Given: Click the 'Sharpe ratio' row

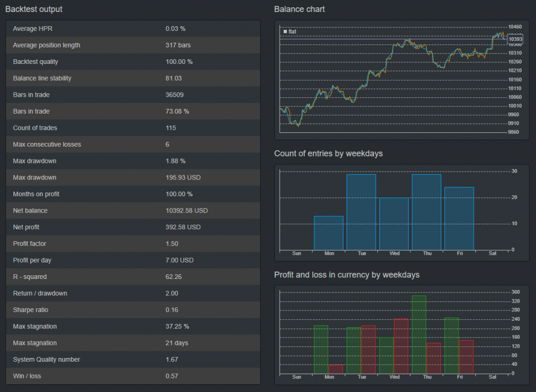Looking at the screenshot, I should (133, 310).
